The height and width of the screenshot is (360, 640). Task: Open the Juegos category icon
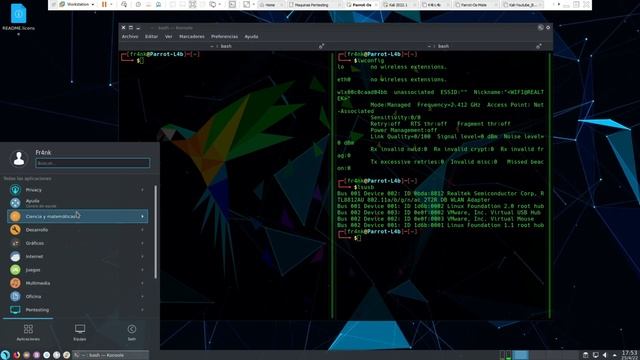(x=15, y=270)
